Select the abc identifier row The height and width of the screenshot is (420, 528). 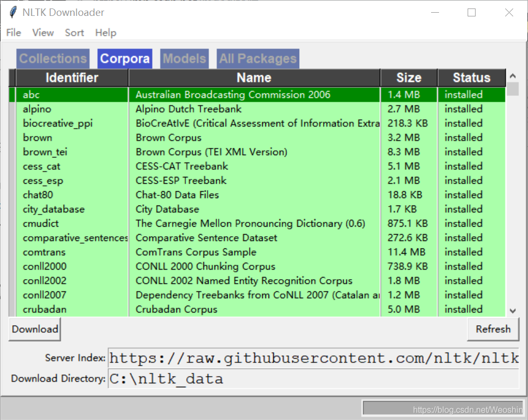pyautogui.click(x=31, y=95)
